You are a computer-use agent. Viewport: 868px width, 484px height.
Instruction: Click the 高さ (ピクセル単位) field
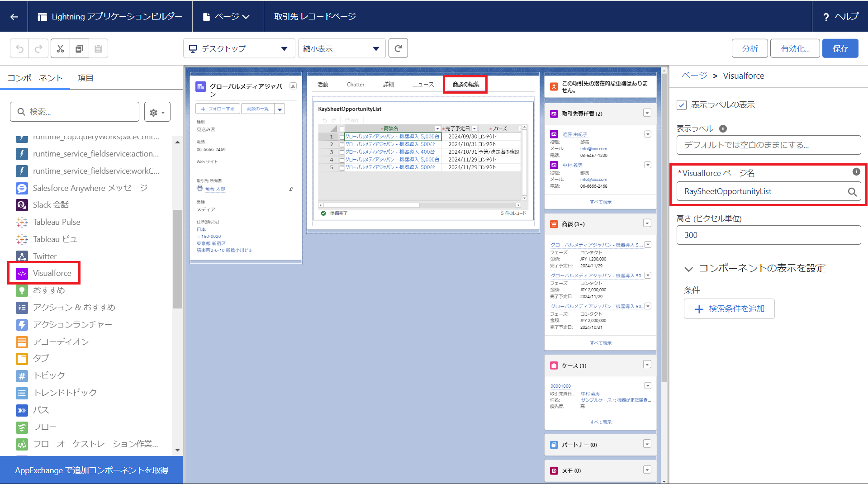pos(768,235)
